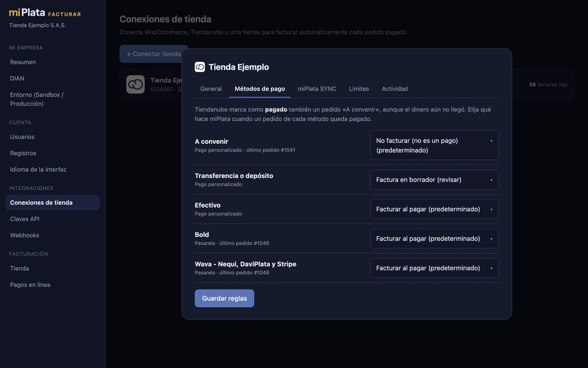
Task: Click the Pasarela · último pedido #1046 text
Action: (x=232, y=243)
